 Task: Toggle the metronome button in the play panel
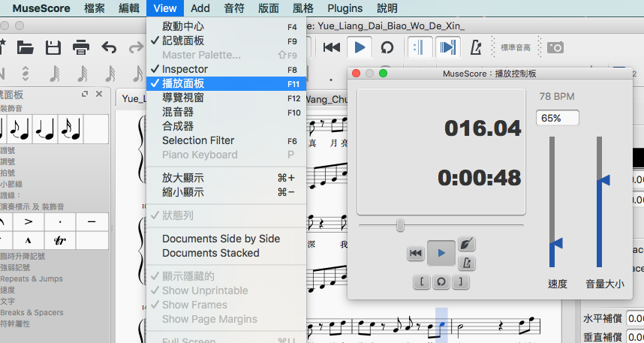click(466, 263)
